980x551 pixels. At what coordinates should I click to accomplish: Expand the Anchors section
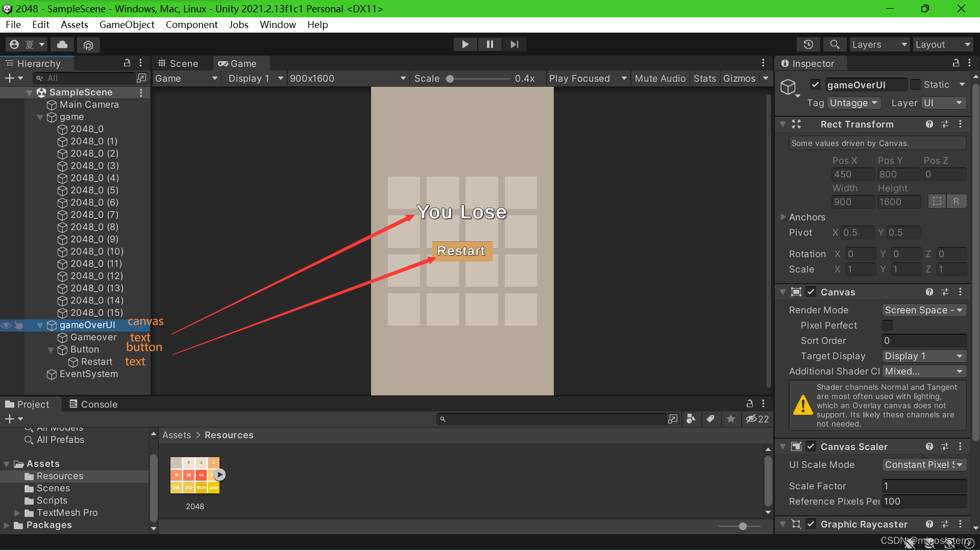tap(783, 217)
